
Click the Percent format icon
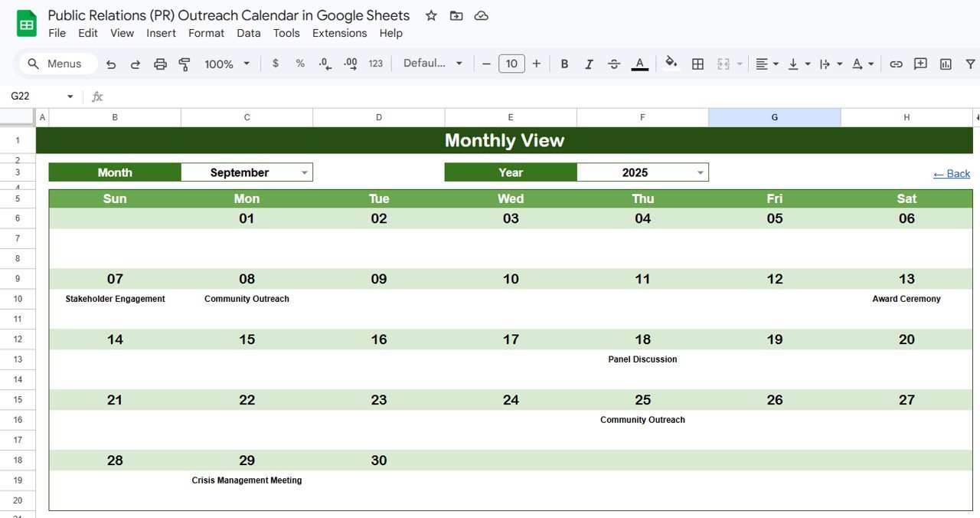coord(299,64)
